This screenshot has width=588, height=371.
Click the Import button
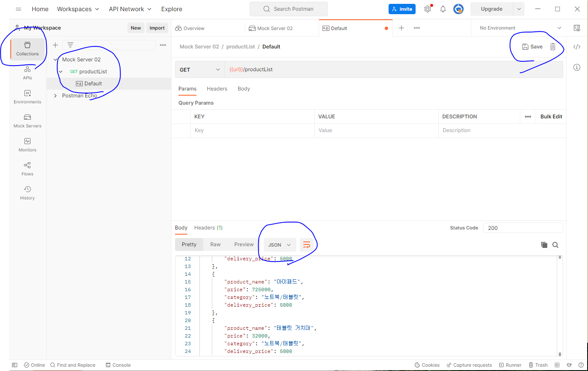(157, 28)
